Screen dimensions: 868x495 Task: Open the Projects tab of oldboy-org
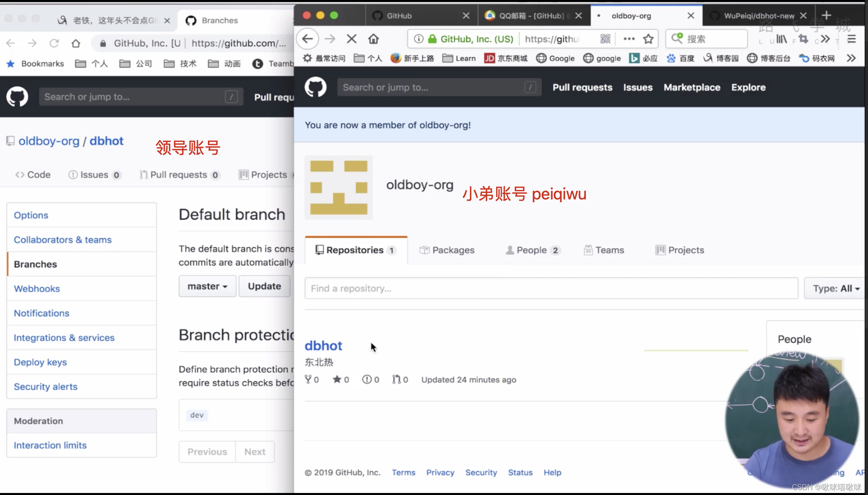[x=679, y=250]
